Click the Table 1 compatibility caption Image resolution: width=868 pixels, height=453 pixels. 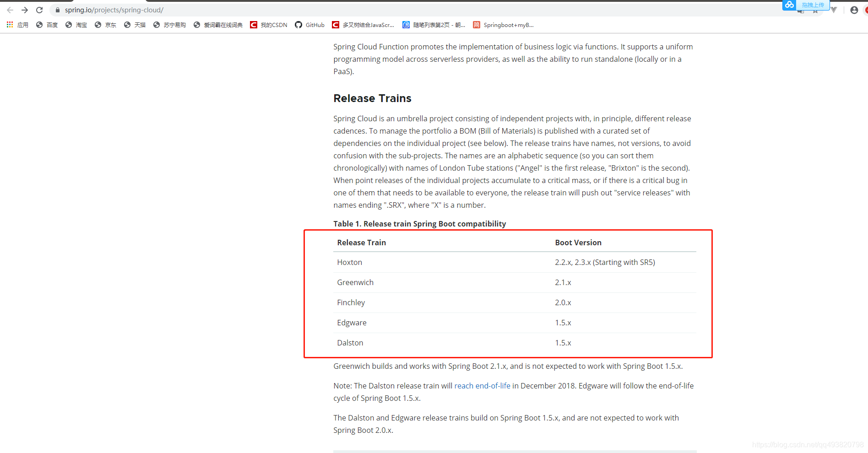(419, 224)
